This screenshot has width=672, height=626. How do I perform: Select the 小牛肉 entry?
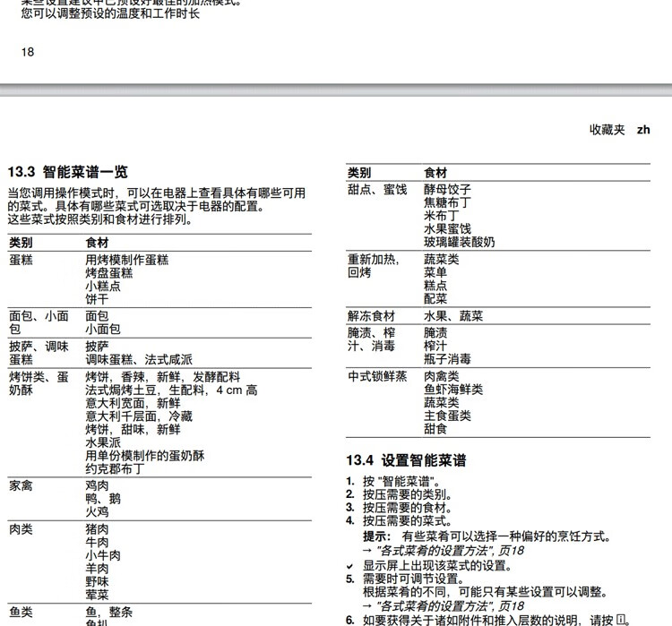103,556
